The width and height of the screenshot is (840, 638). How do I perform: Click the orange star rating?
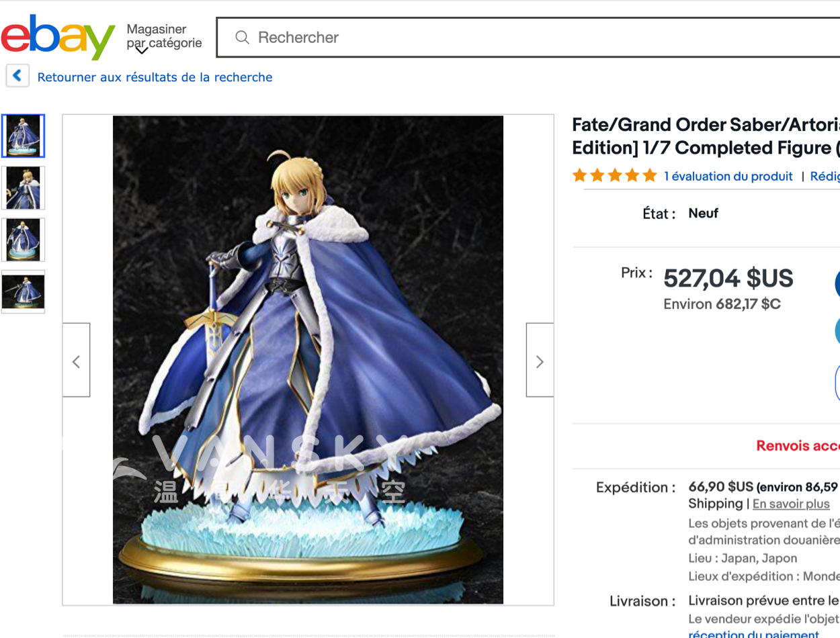click(614, 176)
